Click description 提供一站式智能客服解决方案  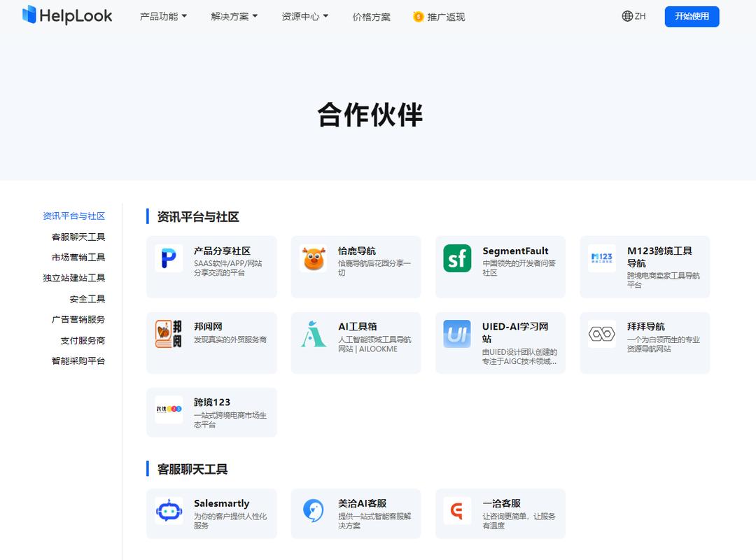coord(374,521)
